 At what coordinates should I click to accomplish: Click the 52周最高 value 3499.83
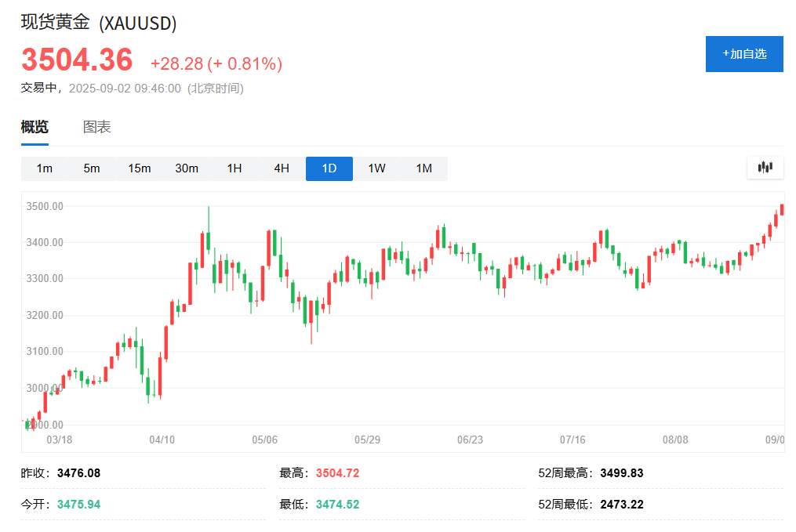tap(622, 473)
